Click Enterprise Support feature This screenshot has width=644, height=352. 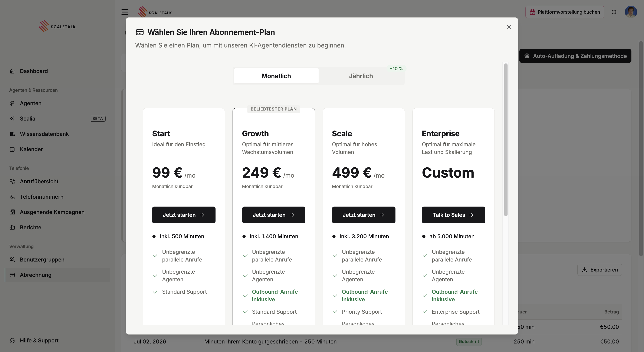[456, 312]
